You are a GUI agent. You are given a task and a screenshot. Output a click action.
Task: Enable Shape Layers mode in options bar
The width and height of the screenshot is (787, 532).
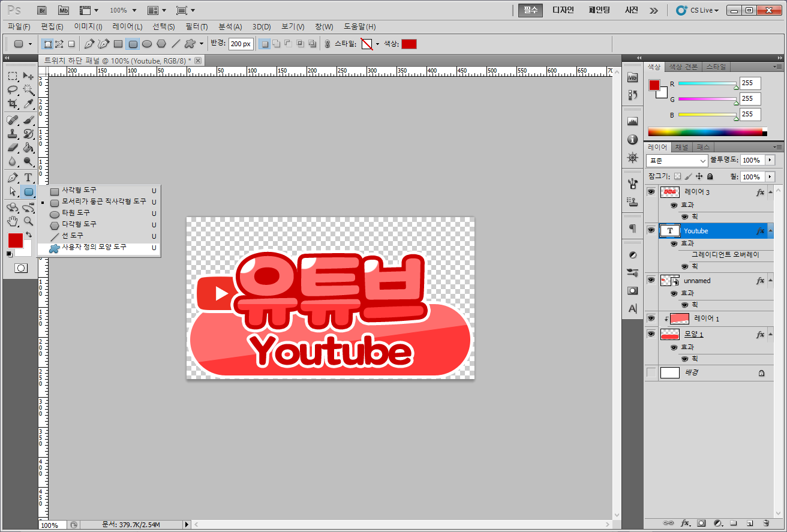47,44
